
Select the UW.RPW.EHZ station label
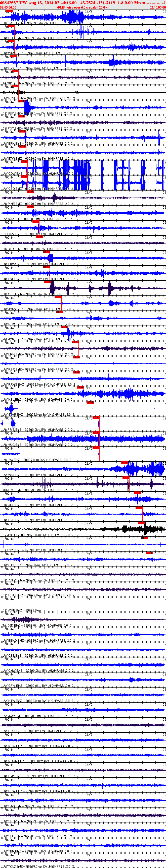38,791
